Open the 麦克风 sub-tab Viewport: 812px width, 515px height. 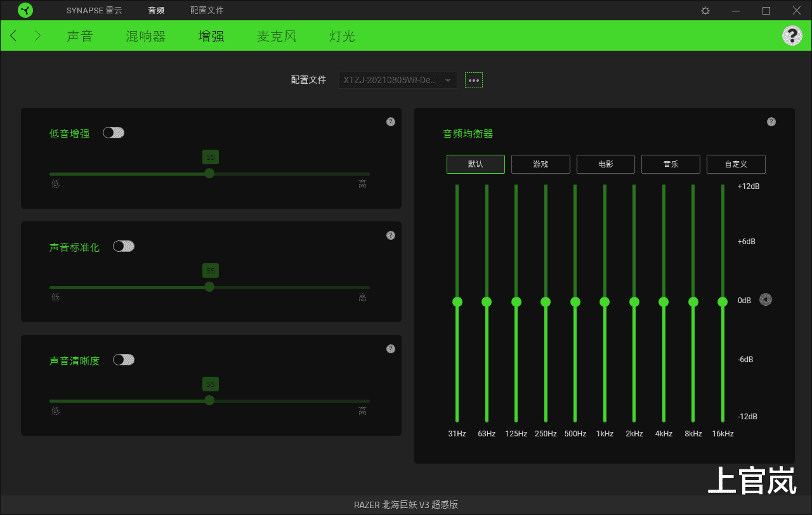[x=277, y=36]
